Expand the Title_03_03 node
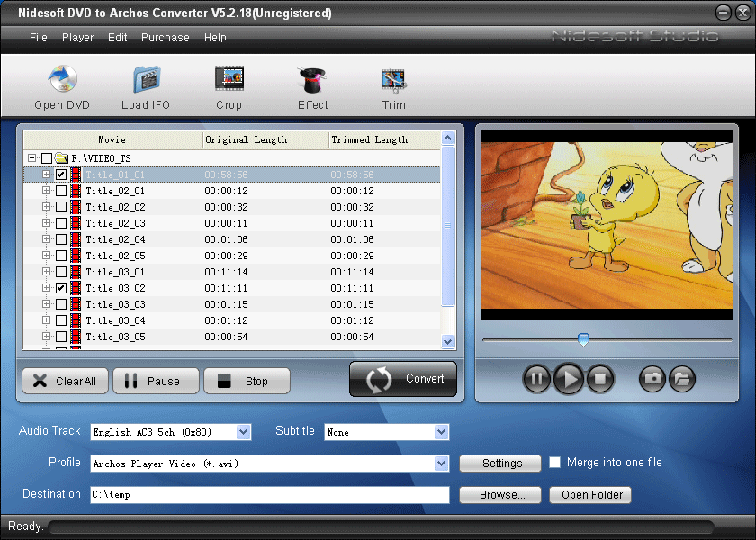This screenshot has width=756, height=540. coord(46,304)
